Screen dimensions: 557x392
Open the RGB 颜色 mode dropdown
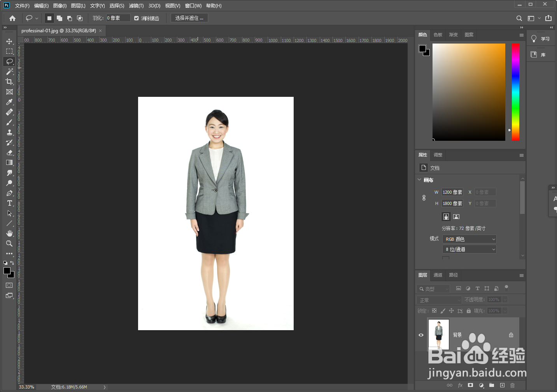click(469, 239)
